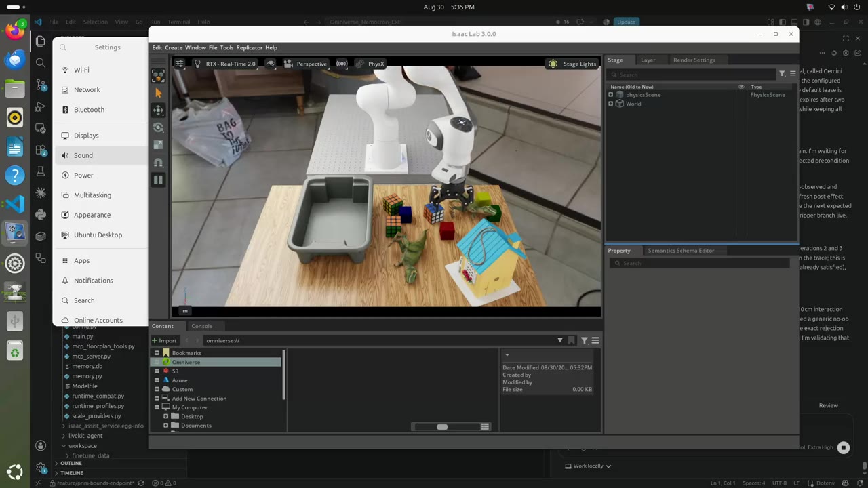Toggle the Stage visibility eye column header

tap(741, 87)
